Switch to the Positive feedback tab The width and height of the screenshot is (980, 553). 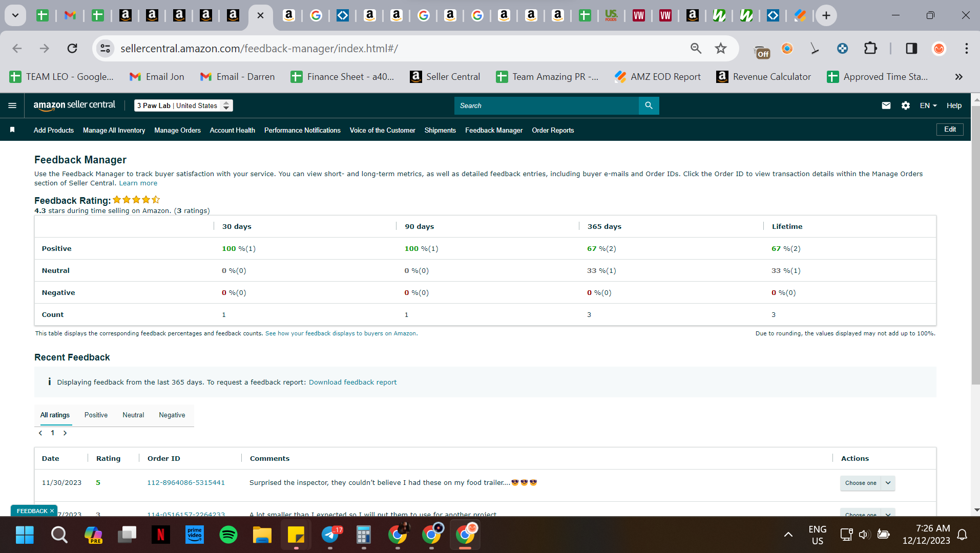96,415
